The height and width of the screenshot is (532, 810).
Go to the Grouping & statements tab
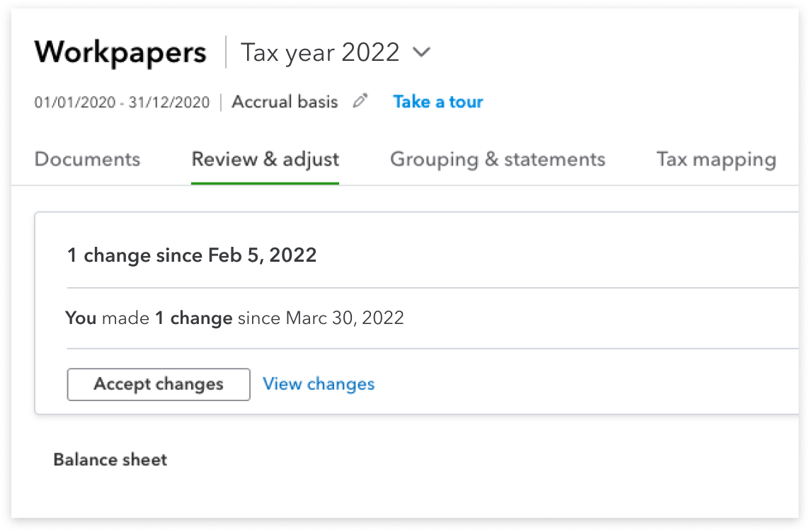pos(497,159)
